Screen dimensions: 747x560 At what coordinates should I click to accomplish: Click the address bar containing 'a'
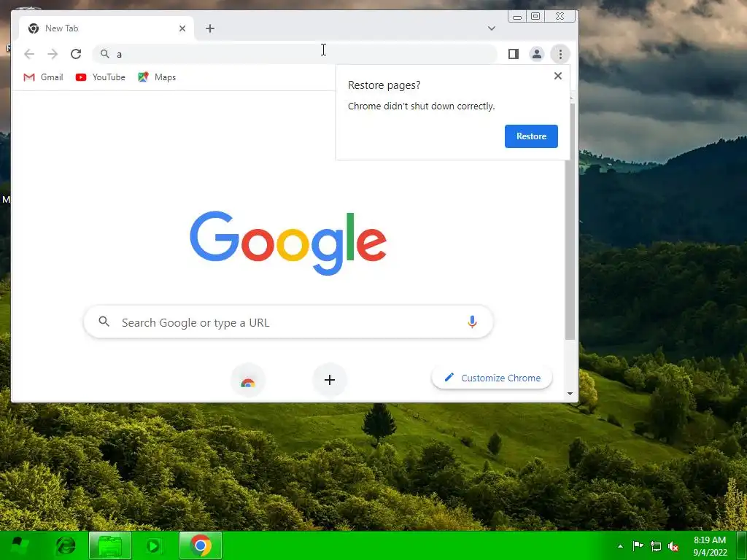click(x=295, y=54)
